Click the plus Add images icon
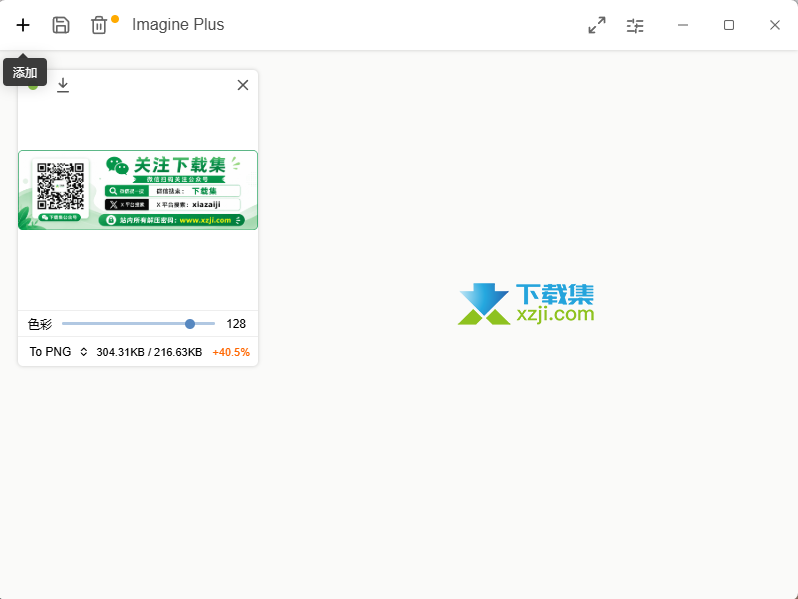Viewport: 798px width, 599px height. click(23, 25)
